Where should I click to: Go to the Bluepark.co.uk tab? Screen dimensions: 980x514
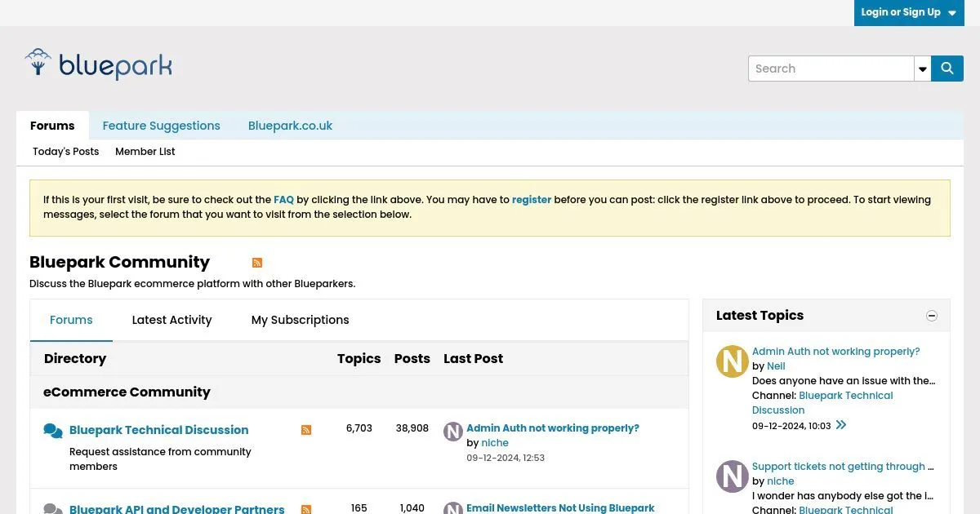(x=290, y=126)
